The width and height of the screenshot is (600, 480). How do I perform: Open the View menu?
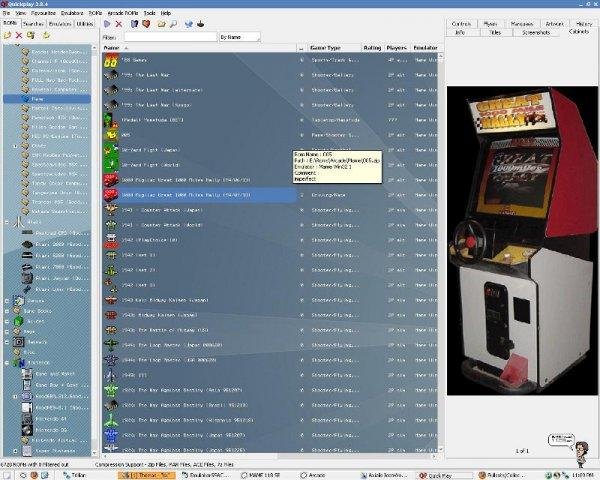[20, 13]
